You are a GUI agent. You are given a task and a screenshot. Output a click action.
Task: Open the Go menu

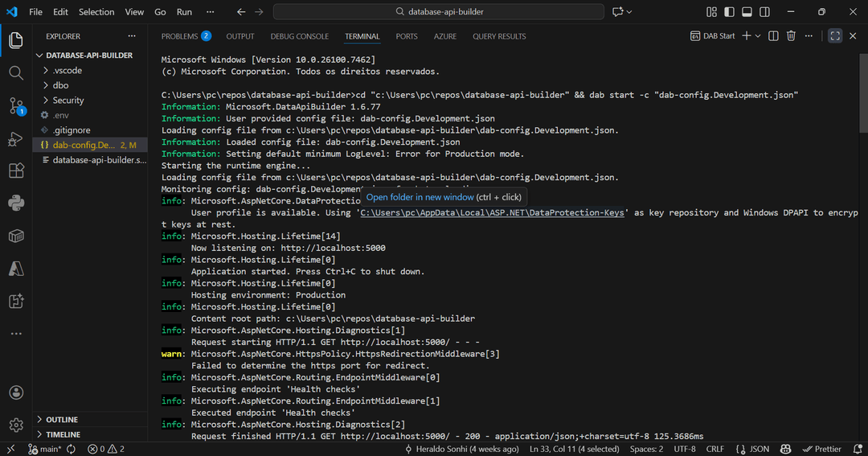pos(160,11)
